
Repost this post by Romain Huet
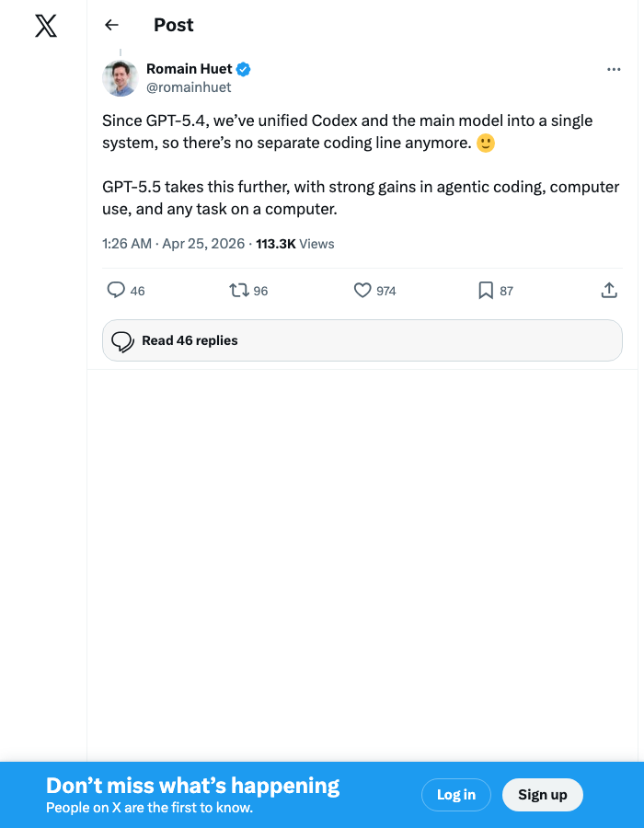239,291
